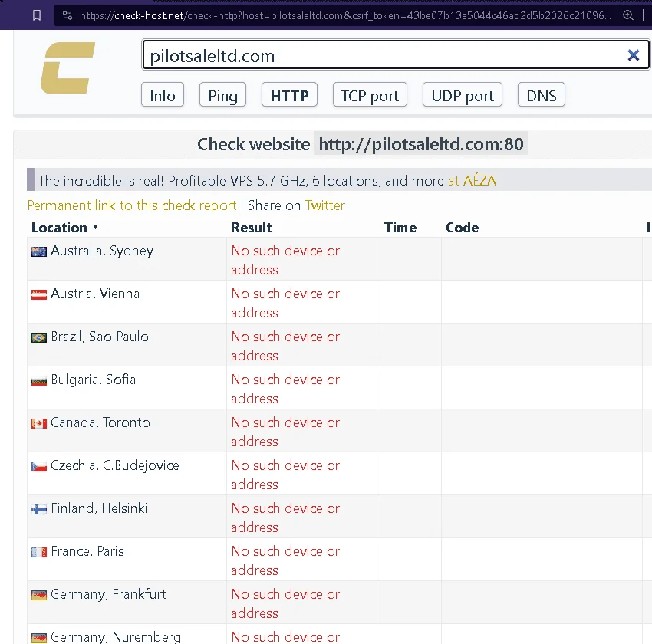Image resolution: width=652 pixels, height=644 pixels.
Task: Click the Sofia row error result
Action: [285, 389]
